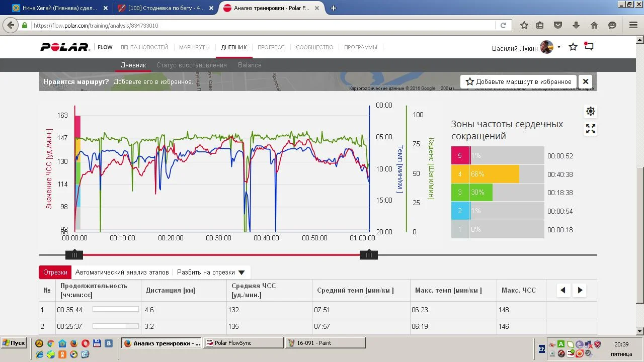Expand chart to fullscreen view
The width and height of the screenshot is (644, 362).
(591, 129)
